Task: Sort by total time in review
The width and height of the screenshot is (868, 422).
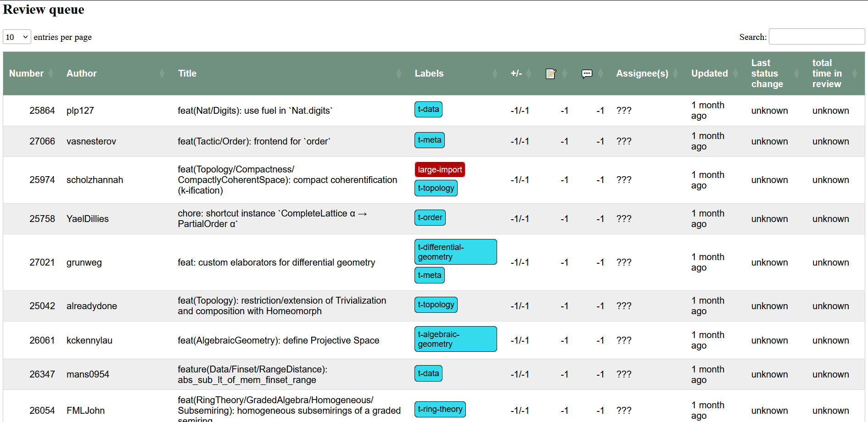Action: pos(827,73)
